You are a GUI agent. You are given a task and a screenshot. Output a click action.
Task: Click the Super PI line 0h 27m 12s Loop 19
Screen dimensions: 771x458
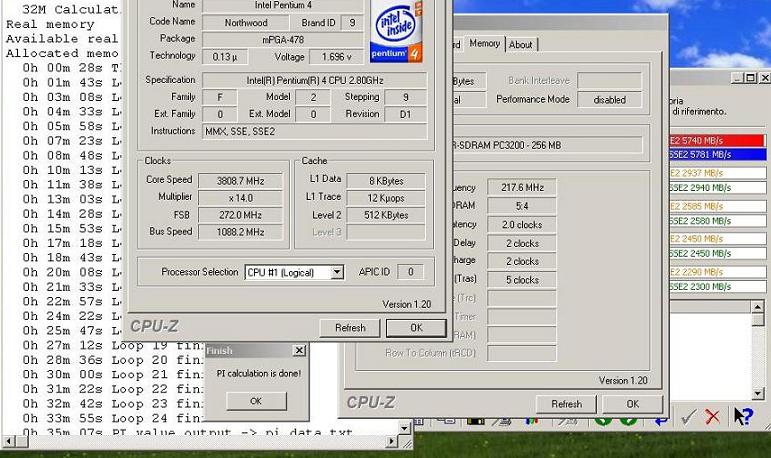pos(113,346)
